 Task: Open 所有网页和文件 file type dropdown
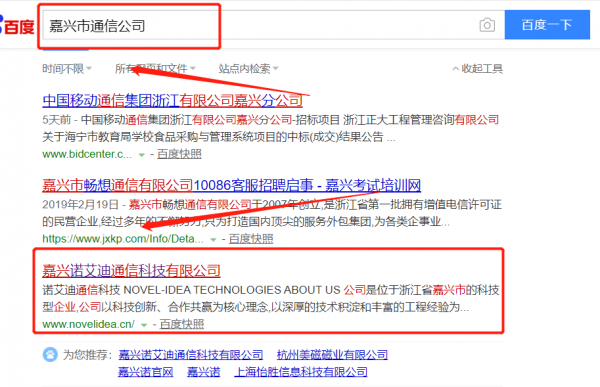[x=155, y=69]
